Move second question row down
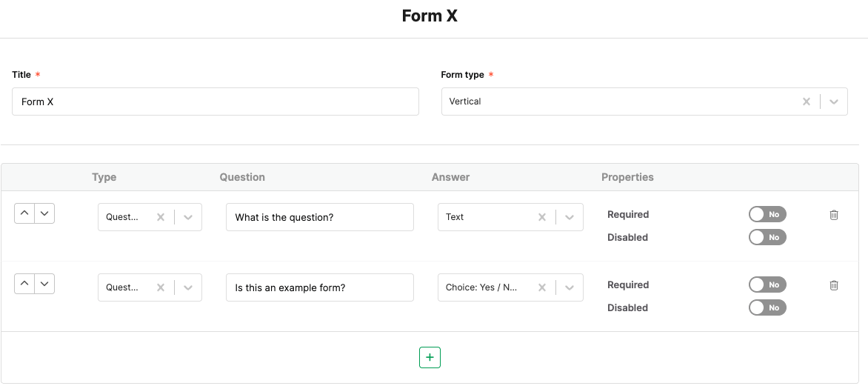868x386 pixels. 44,284
